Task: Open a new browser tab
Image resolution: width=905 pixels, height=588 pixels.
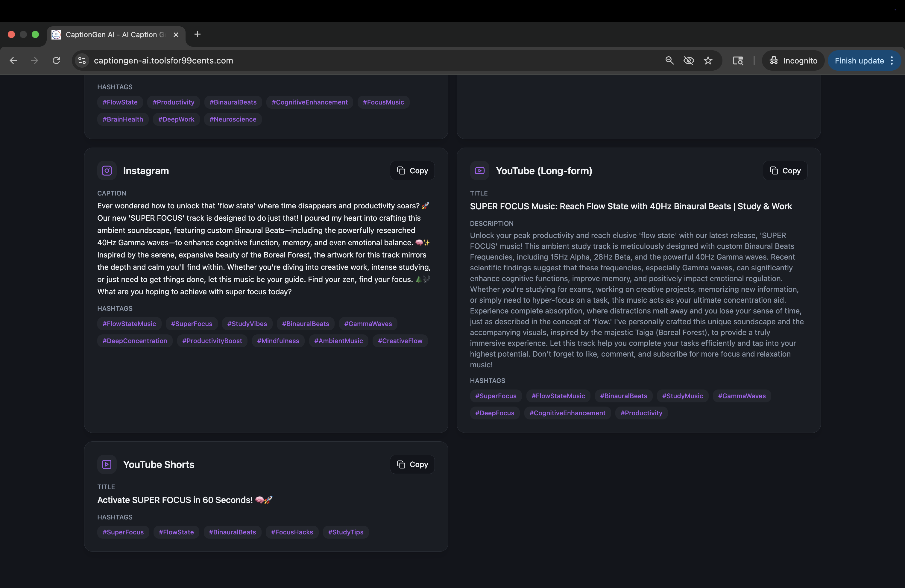Action: pos(197,34)
